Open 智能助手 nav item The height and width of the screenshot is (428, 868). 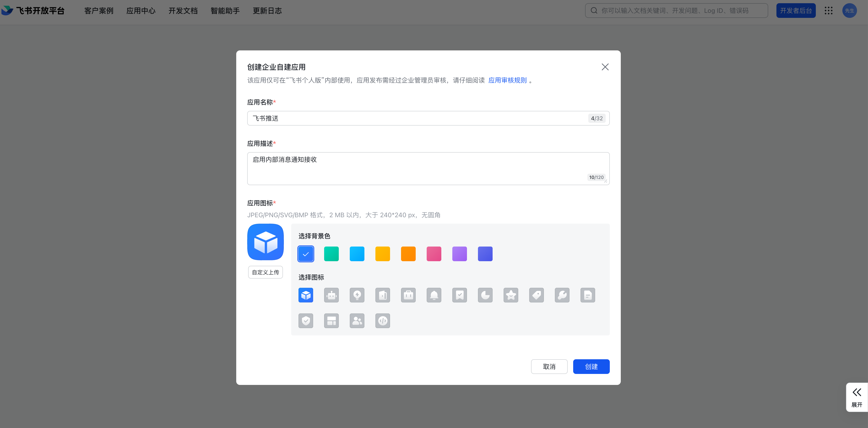[x=225, y=11]
